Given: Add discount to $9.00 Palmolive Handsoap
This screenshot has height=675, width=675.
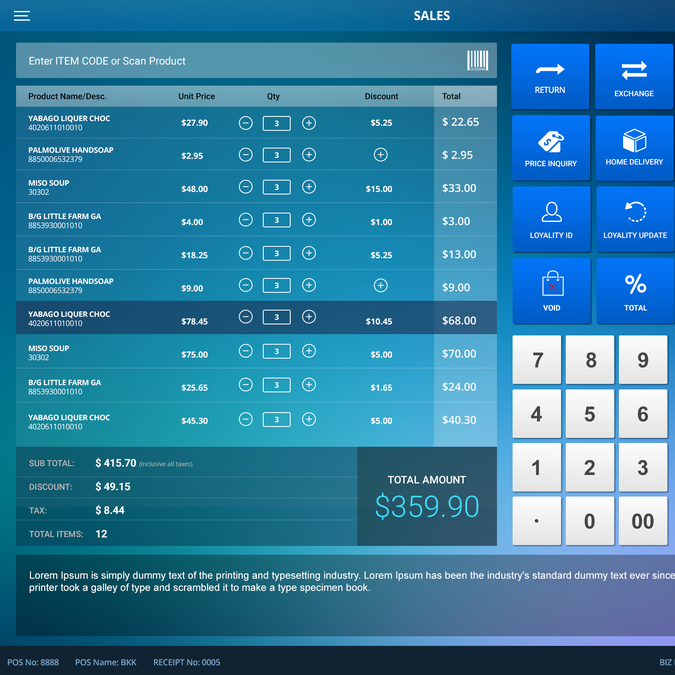Looking at the screenshot, I should (x=380, y=286).
